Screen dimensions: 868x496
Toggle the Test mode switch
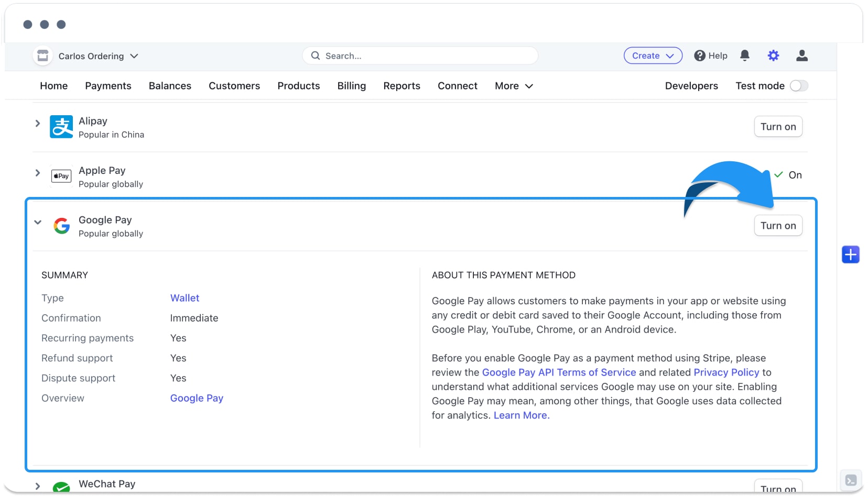click(x=799, y=86)
